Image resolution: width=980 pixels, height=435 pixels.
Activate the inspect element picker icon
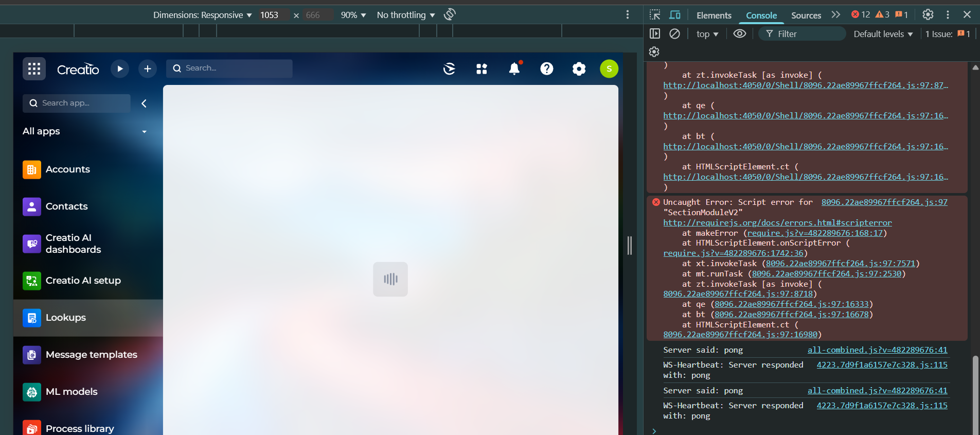655,14
